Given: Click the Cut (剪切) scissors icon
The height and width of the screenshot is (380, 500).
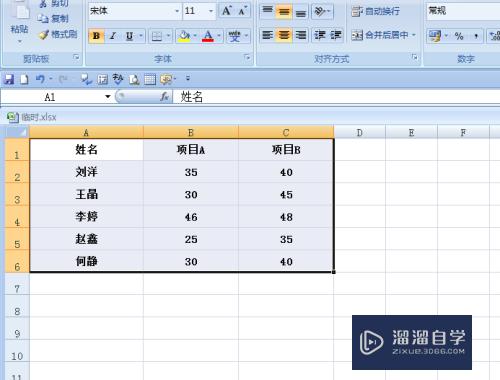Looking at the screenshot, I should (43, 4).
